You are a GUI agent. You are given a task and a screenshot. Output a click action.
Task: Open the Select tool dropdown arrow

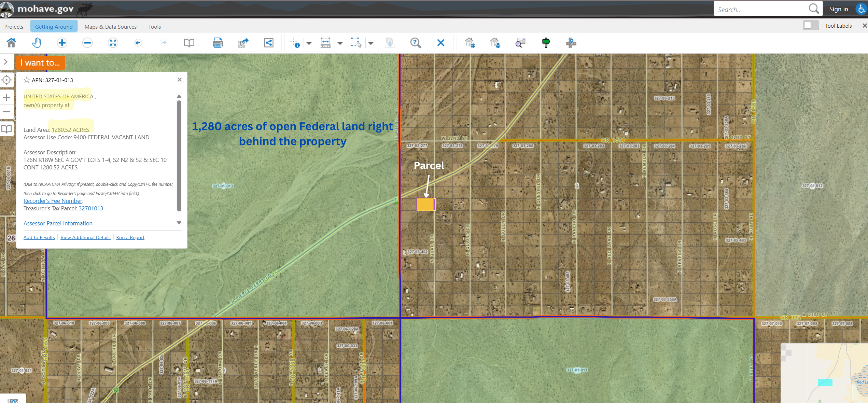tap(371, 43)
